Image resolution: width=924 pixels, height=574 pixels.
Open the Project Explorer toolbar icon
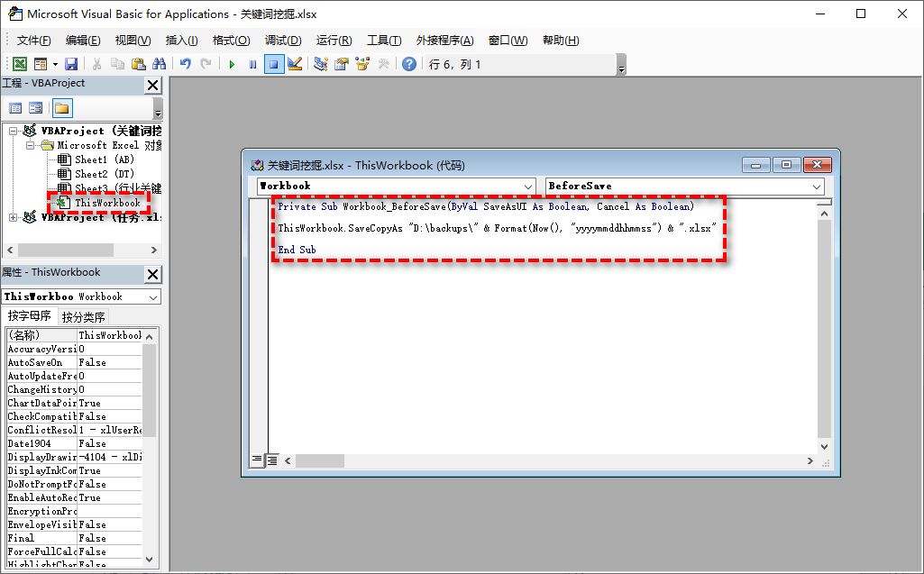(x=321, y=64)
